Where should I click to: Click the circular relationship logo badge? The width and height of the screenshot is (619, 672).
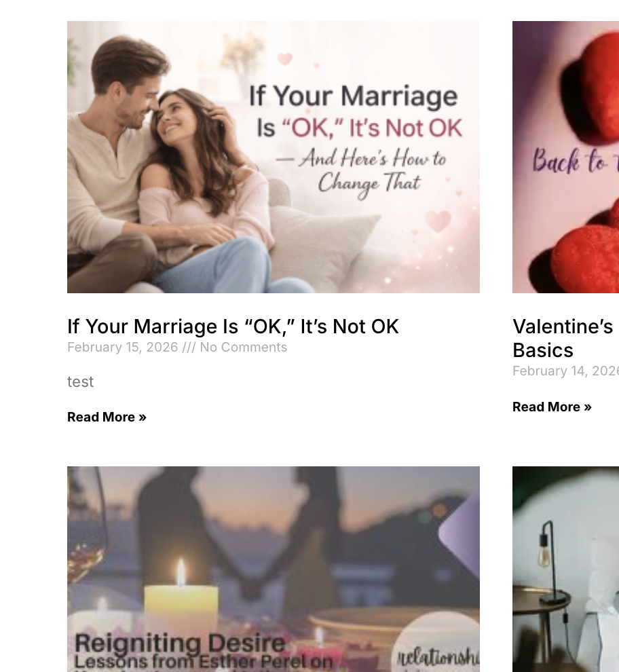point(436,643)
